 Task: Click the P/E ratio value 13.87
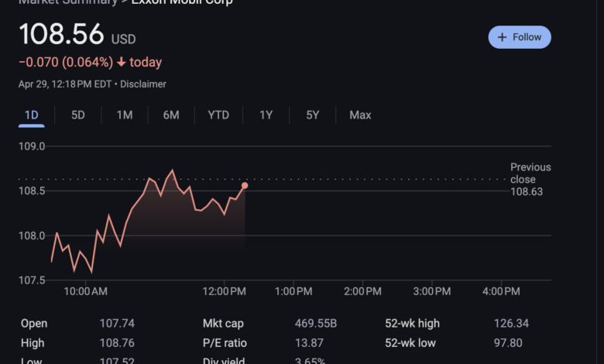point(309,343)
